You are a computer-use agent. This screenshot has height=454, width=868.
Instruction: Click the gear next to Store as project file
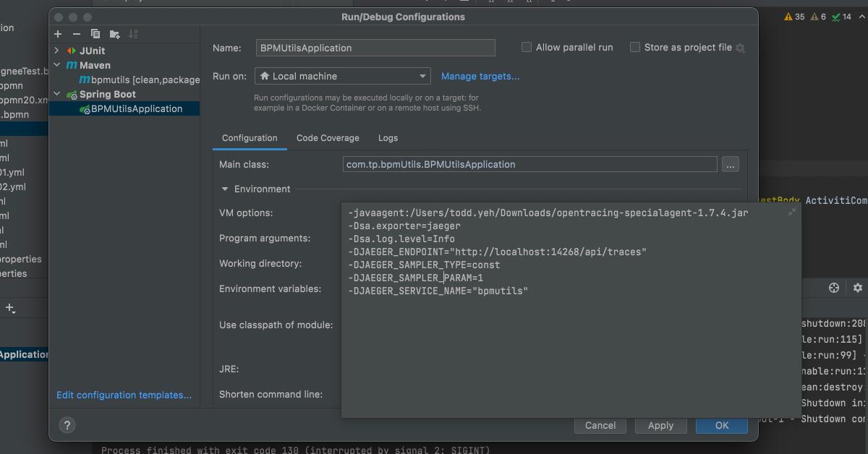coord(740,48)
